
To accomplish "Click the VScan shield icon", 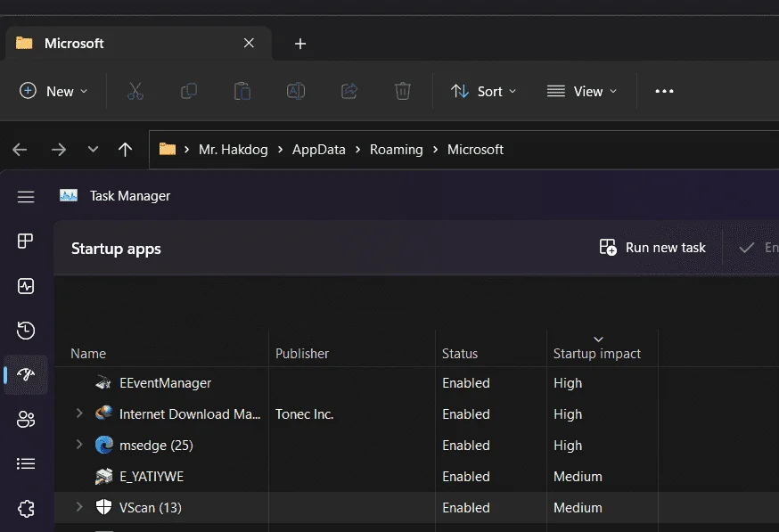I will click(103, 507).
